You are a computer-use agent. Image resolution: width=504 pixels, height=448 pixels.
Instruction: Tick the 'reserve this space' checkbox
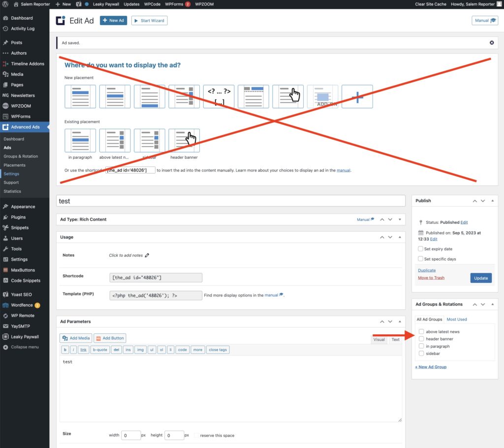pos(197,435)
